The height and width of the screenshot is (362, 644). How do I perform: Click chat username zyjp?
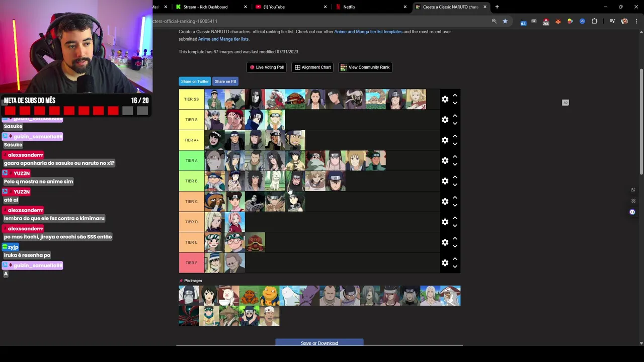tap(13, 247)
